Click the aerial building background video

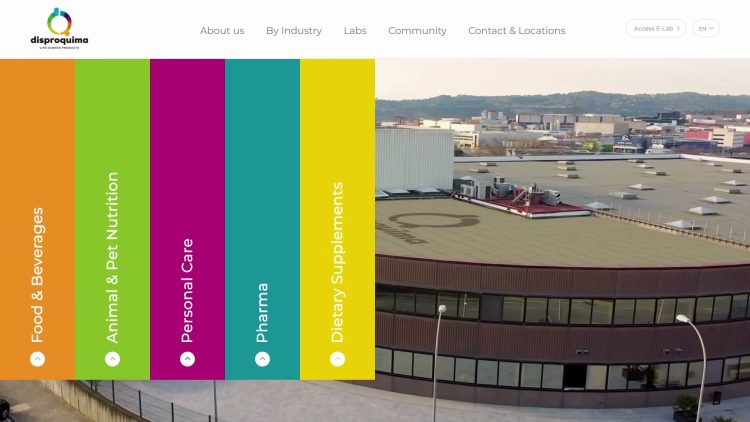click(562, 239)
